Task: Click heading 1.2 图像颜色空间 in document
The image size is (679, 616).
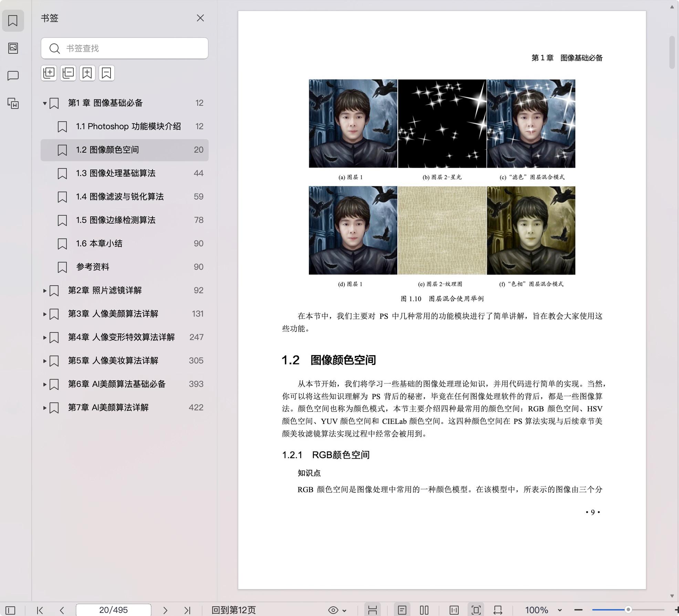Action: tap(329, 360)
